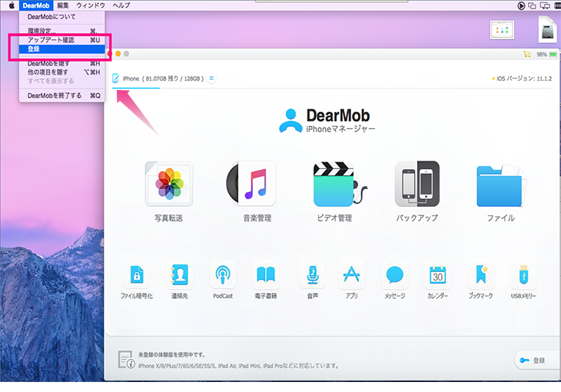Click the trial notice document icon

coord(126,360)
